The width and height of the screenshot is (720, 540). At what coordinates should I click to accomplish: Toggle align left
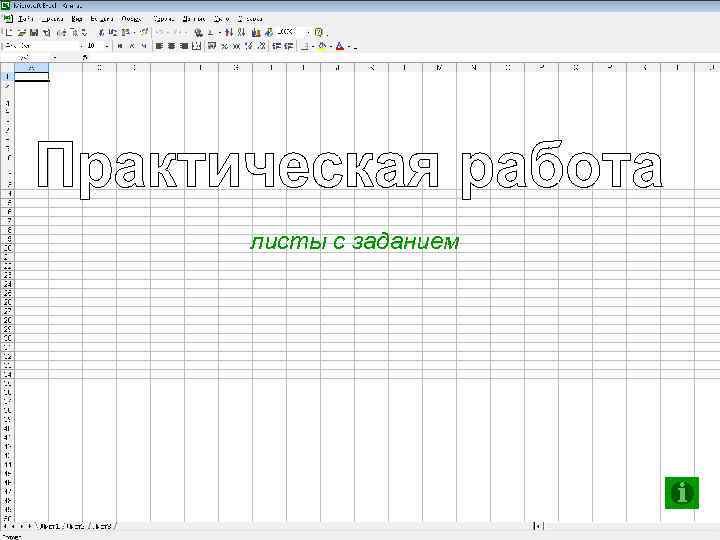click(159, 46)
